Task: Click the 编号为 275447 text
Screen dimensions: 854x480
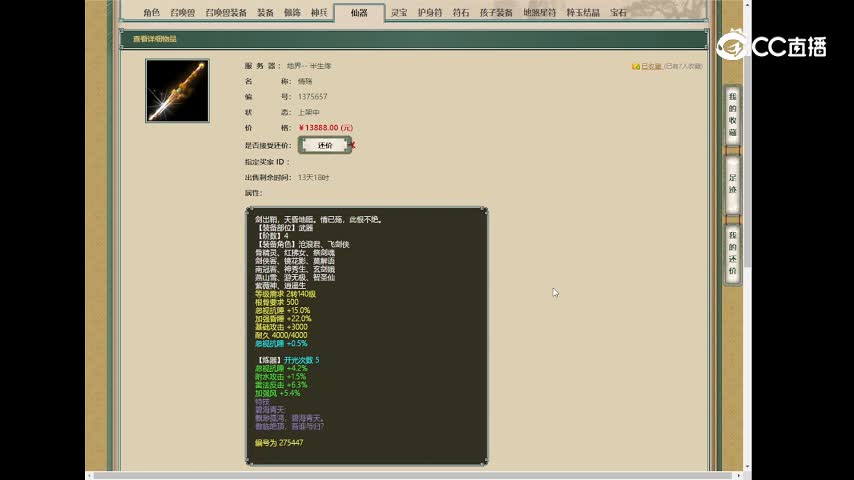Action: [279, 442]
